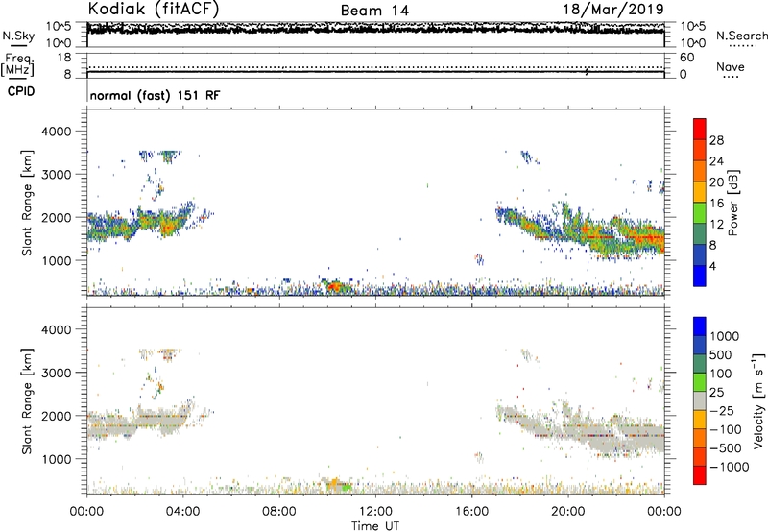This screenshot has width=768, height=532.
Task: Click the '16:00' time tick label
Action: click(x=471, y=512)
